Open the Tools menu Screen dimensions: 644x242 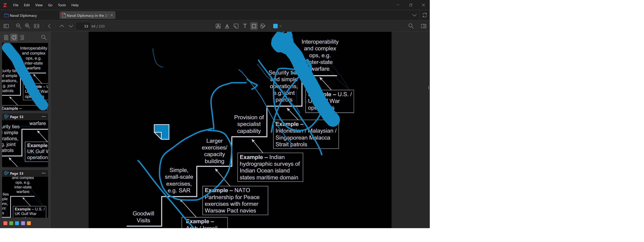pos(62,5)
